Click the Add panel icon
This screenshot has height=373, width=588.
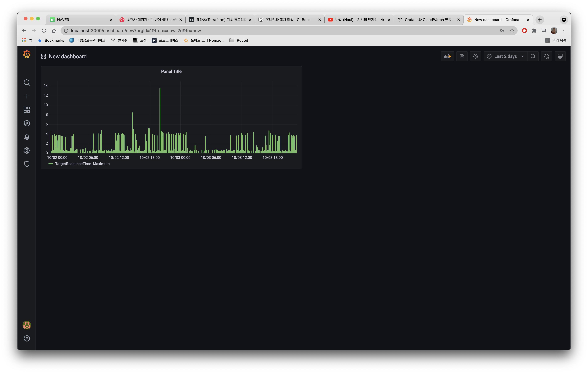click(x=447, y=56)
